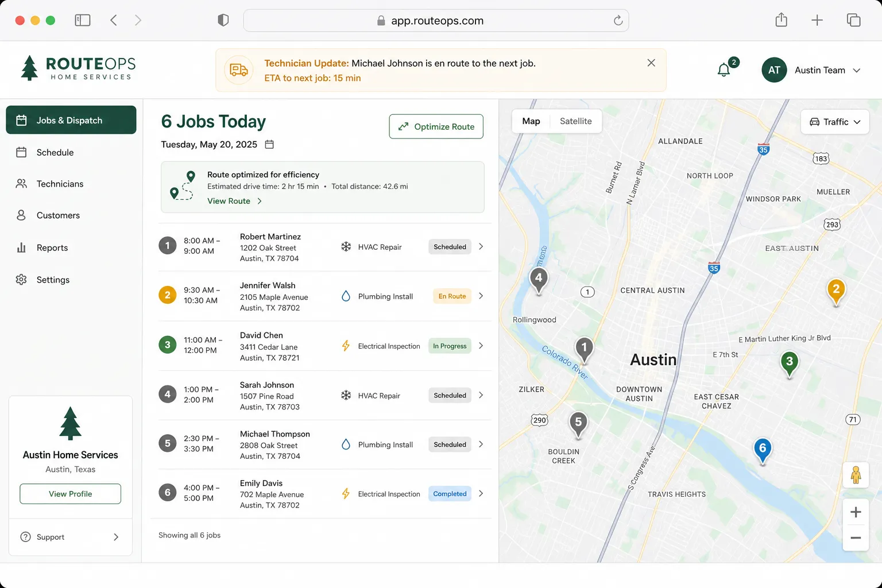The width and height of the screenshot is (882, 588).
Task: Click water drop icon for Jennifer Walsh job
Action: point(346,296)
